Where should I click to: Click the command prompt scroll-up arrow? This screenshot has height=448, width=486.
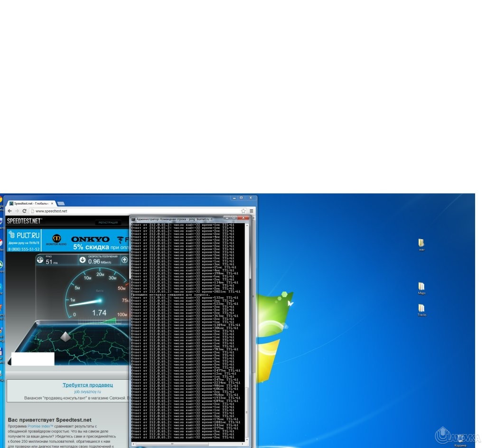pyautogui.click(x=247, y=225)
